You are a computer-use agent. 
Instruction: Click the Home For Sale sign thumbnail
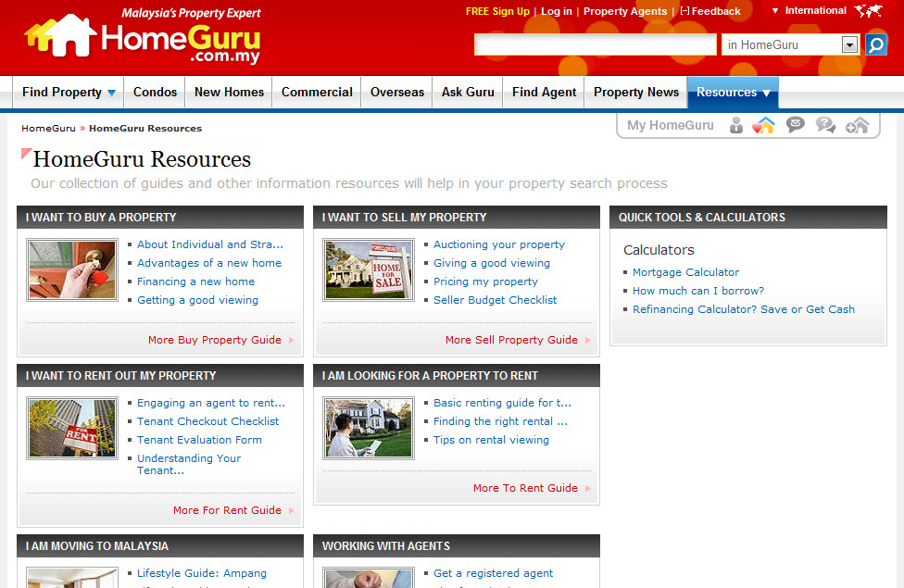[x=368, y=269]
